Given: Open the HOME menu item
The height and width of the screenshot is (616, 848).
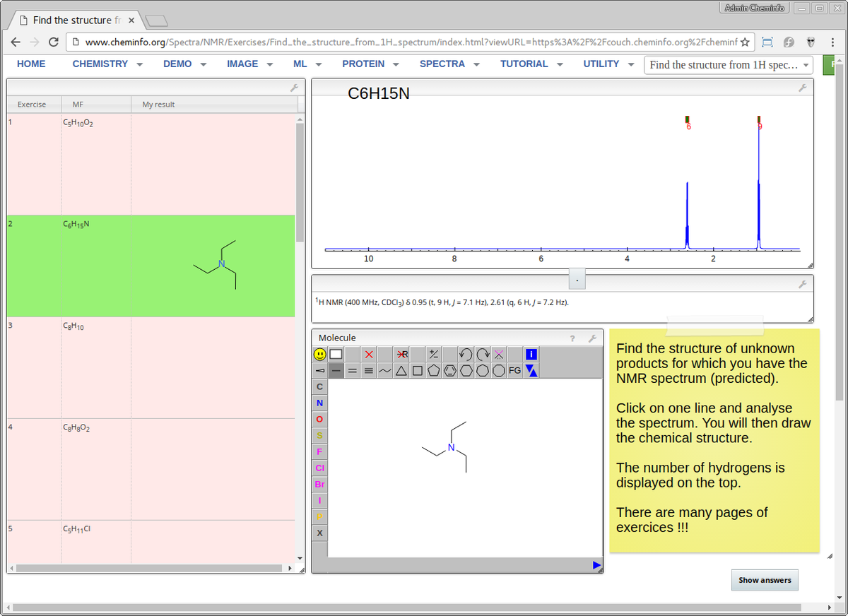Looking at the screenshot, I should [31, 64].
